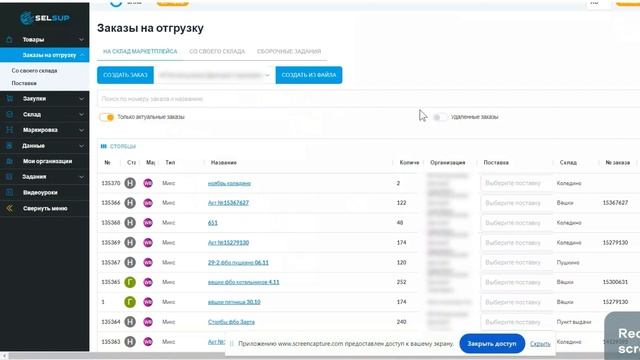This screenshot has height=360, width=640.
Task: Click the WB marketplace icon in row 135364
Action: pyautogui.click(x=148, y=322)
